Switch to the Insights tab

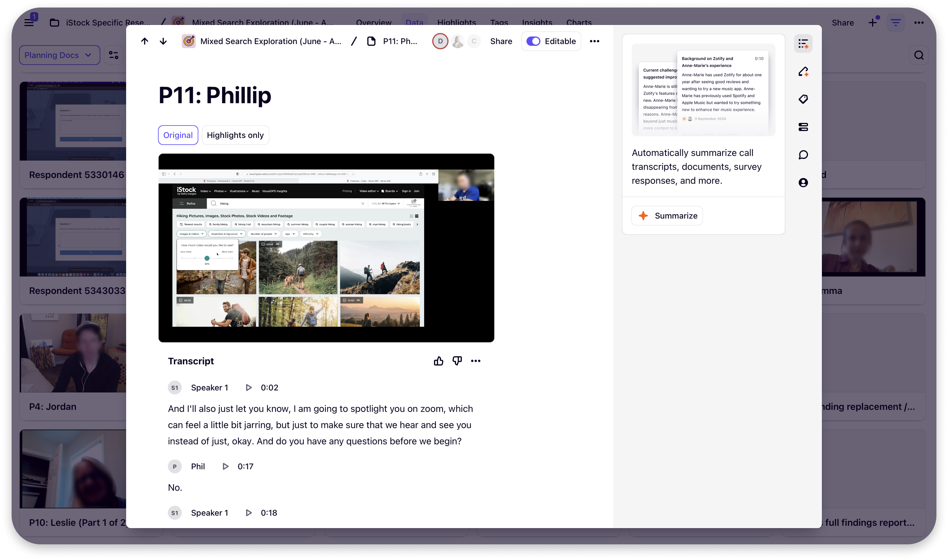(x=537, y=22)
